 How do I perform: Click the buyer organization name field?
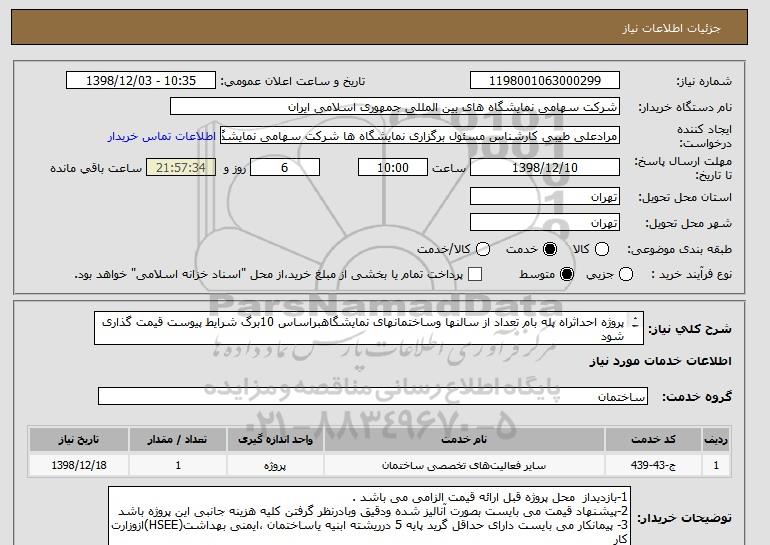[395, 107]
